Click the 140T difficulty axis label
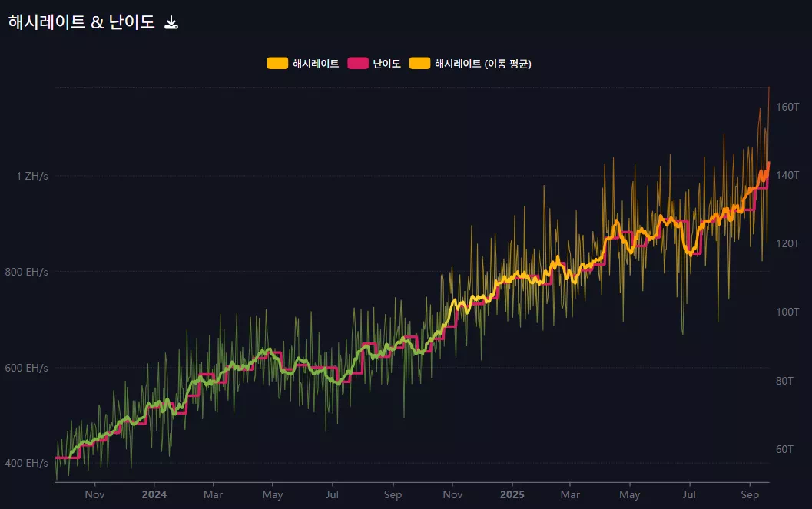812x509 pixels. tap(787, 176)
